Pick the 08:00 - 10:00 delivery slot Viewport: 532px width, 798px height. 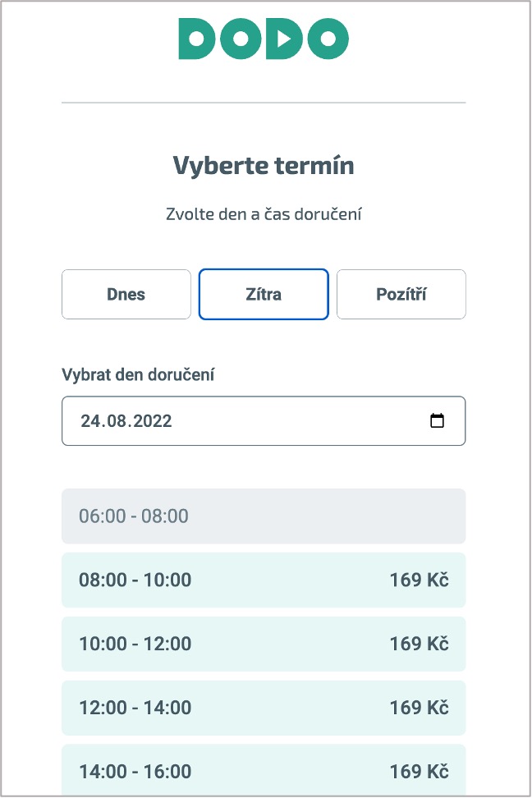(264, 580)
